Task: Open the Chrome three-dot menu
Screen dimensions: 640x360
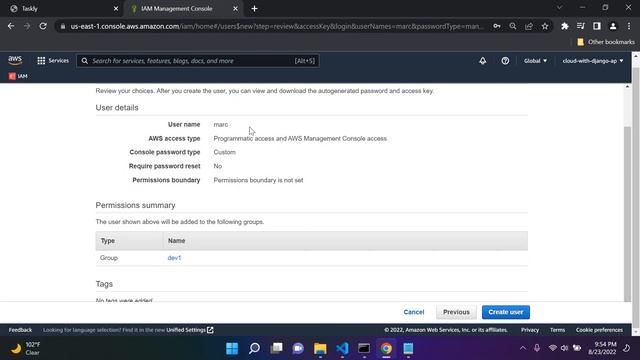Action: point(629,26)
